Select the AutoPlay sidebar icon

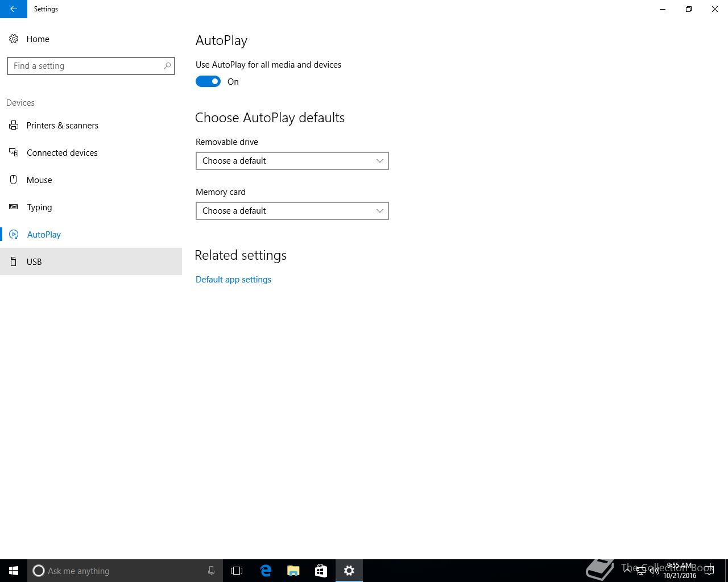[x=14, y=234]
